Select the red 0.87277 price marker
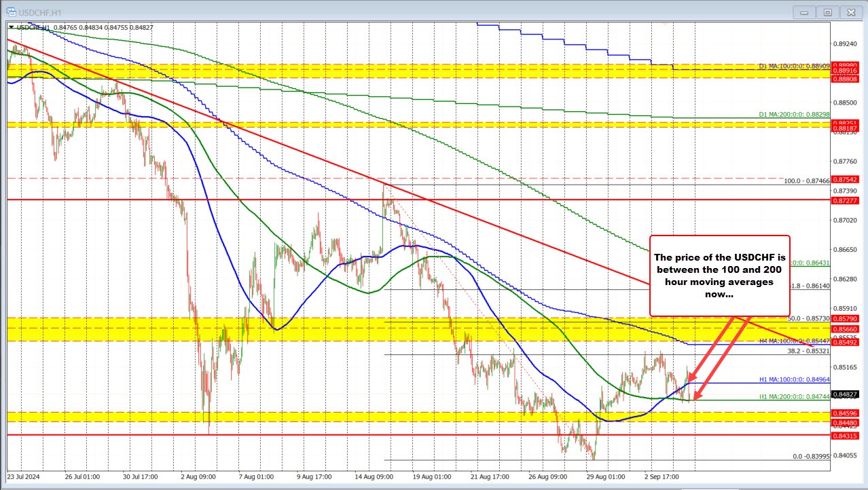This screenshot has width=868, height=490. tap(844, 200)
